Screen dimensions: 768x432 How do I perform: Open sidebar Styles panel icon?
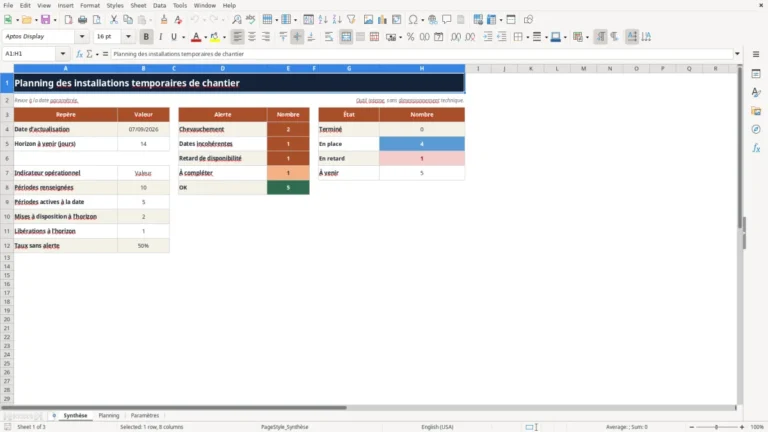756,93
